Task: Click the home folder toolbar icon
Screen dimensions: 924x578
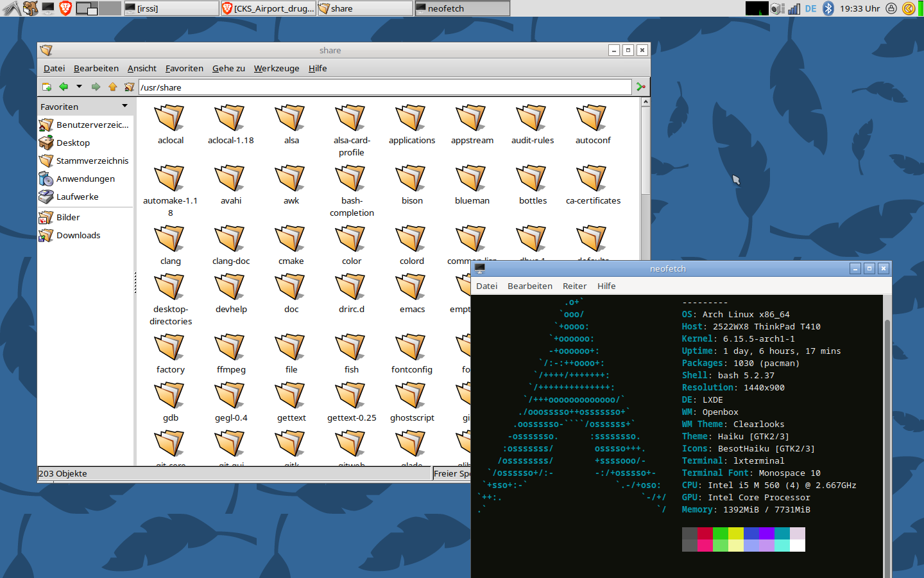Action: point(130,87)
